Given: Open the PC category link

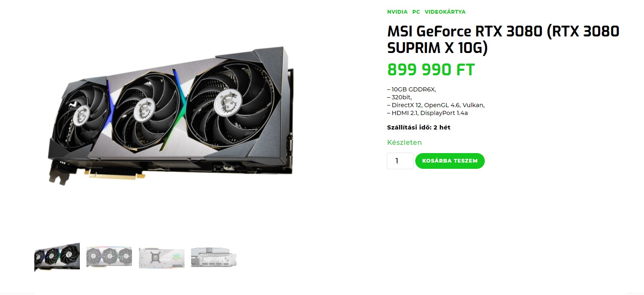Looking at the screenshot, I should 416,12.
